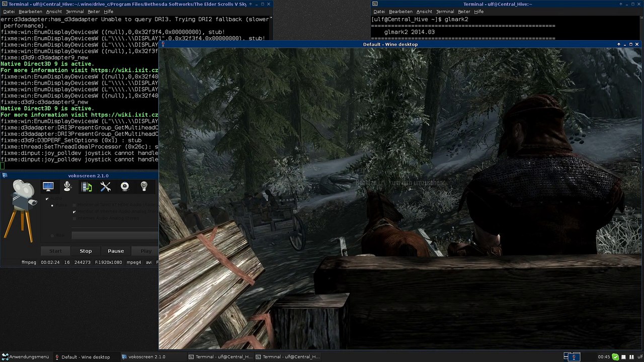Check the Monitor of HDMI Audio device checkbox
Image resolution: width=644 pixels, height=362 pixels.
74,205
